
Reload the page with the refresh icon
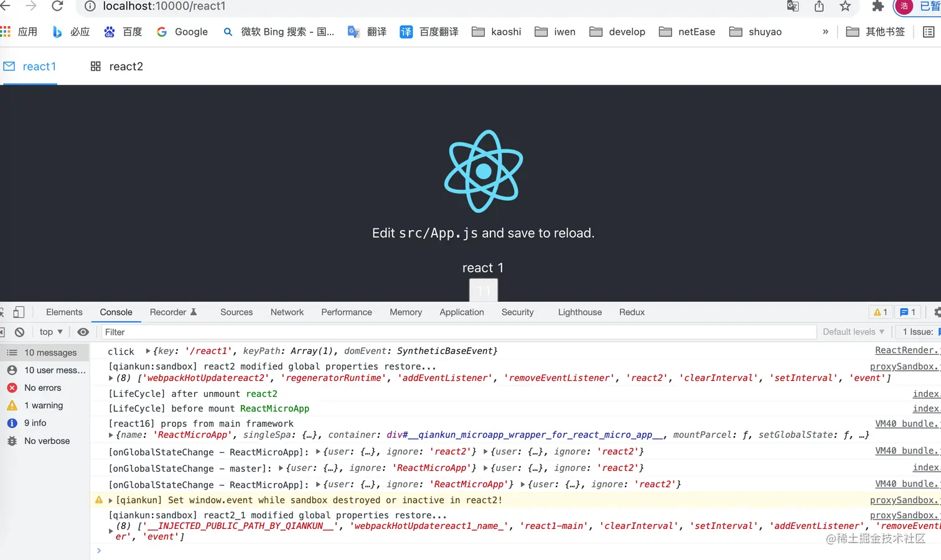point(57,6)
